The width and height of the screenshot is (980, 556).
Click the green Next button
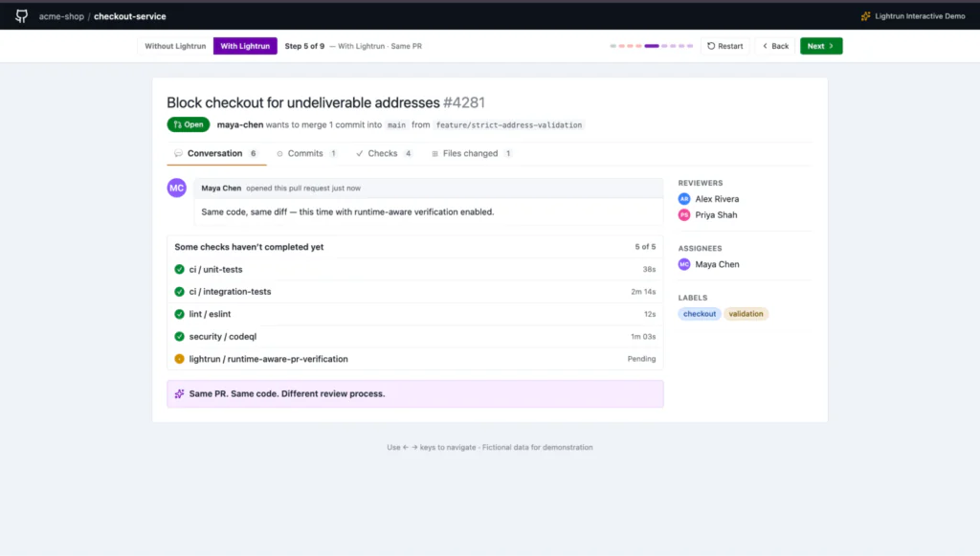click(x=821, y=46)
